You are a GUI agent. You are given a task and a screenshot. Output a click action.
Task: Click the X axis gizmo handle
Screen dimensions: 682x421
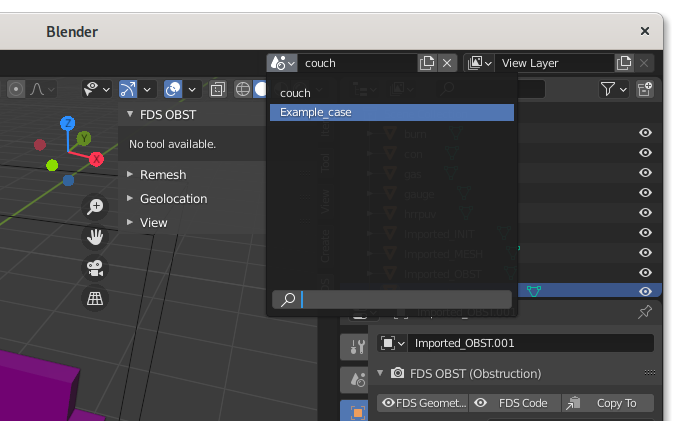click(96, 159)
